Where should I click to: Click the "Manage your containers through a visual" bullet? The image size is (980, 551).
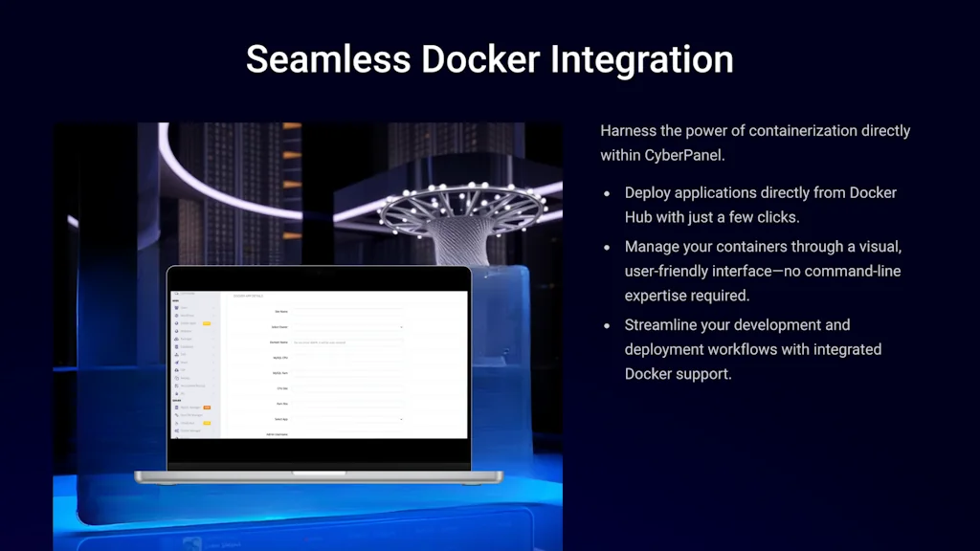pos(763,271)
